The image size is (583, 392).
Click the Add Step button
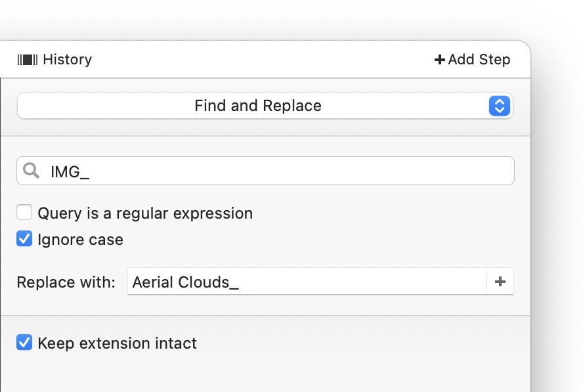pos(472,60)
